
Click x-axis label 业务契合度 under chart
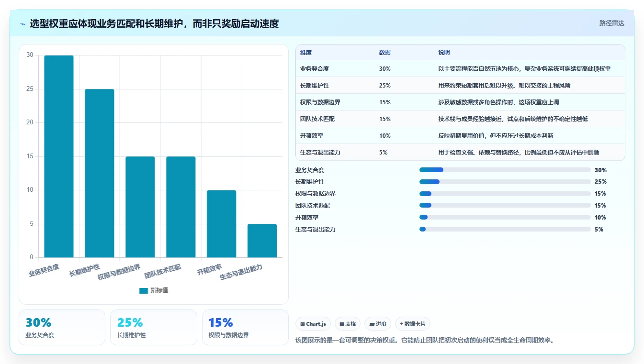point(44,270)
